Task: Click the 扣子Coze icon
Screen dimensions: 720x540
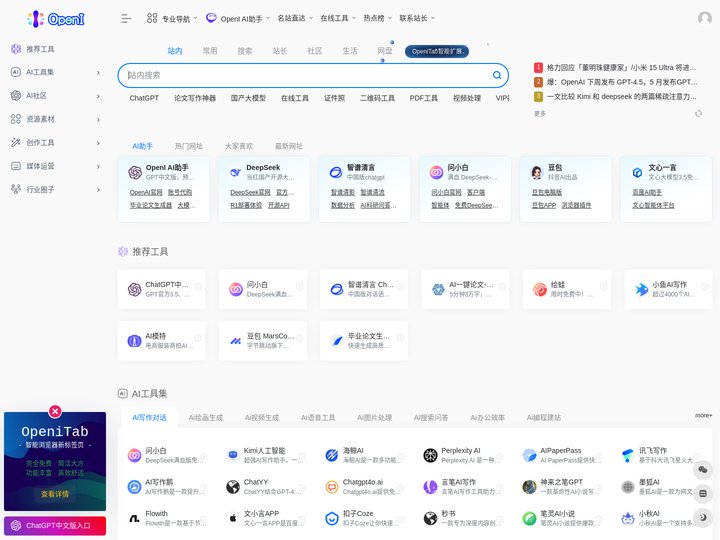Action: (332, 518)
